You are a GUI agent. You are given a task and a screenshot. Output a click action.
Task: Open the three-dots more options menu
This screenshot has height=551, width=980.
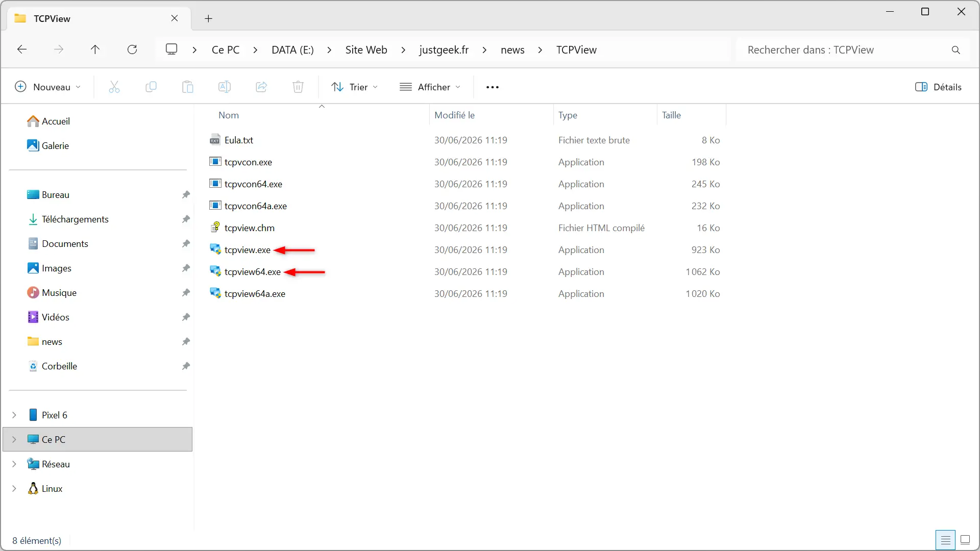click(493, 87)
